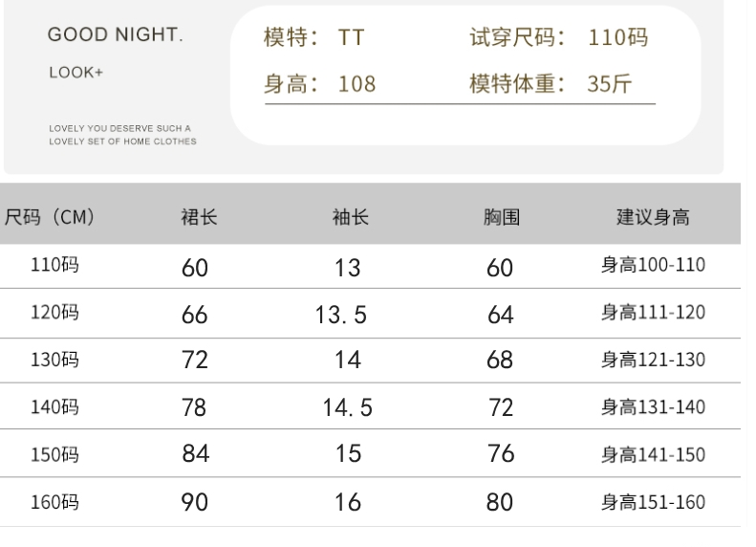Click the skirt length value 90
This screenshot has width=756, height=547.
click(195, 501)
